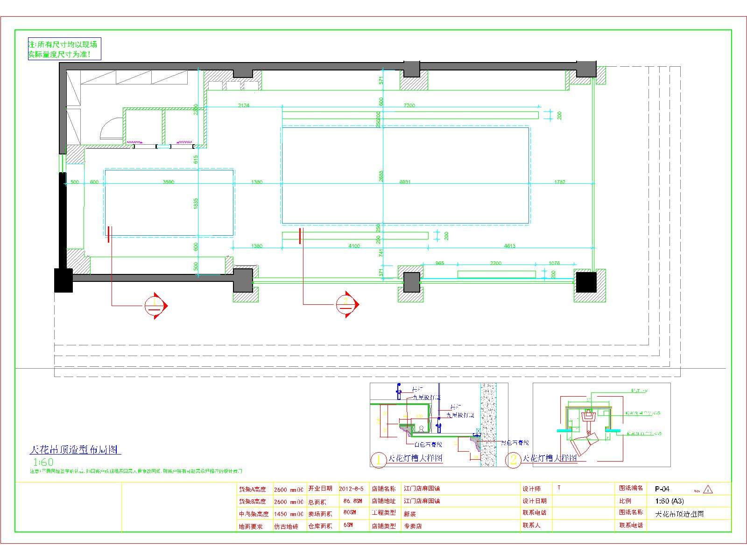The width and height of the screenshot is (747, 560).
Task: Click the 天花吊顶造型布局图 drawing title
Action: coord(75,449)
